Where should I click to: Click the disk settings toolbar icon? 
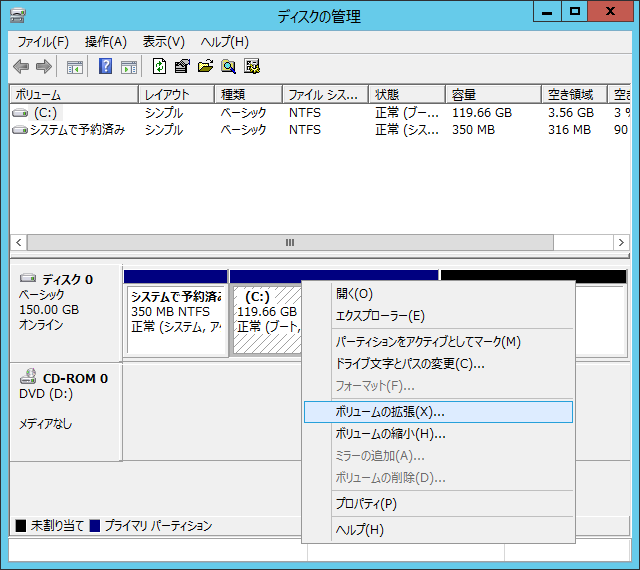[252, 66]
